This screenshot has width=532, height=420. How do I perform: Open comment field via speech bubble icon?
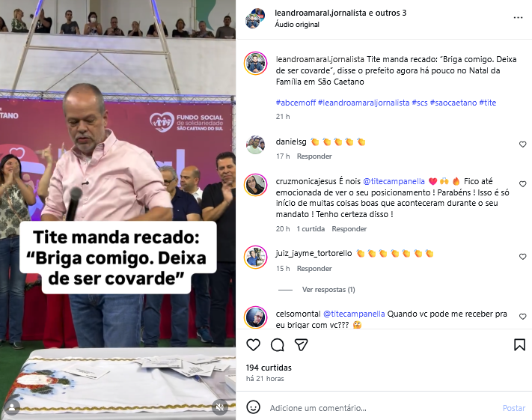pos(277,345)
